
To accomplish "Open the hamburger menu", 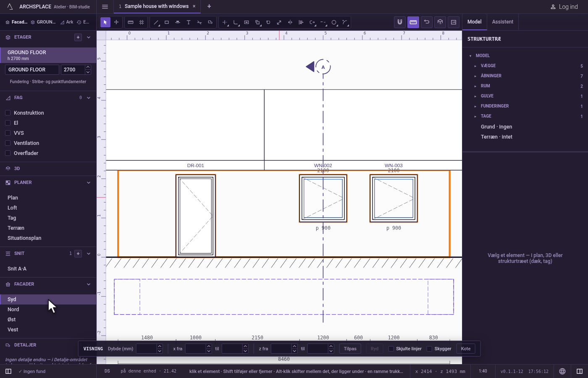I will [105, 7].
